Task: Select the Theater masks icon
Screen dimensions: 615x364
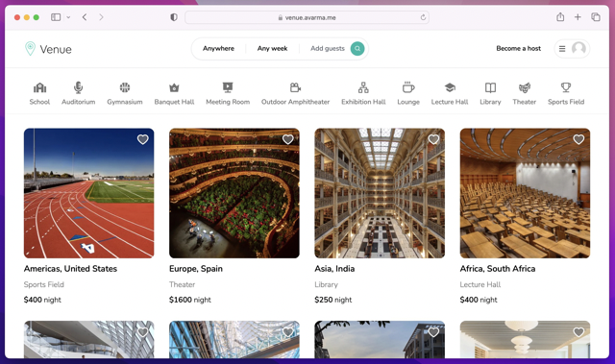Action: click(525, 87)
